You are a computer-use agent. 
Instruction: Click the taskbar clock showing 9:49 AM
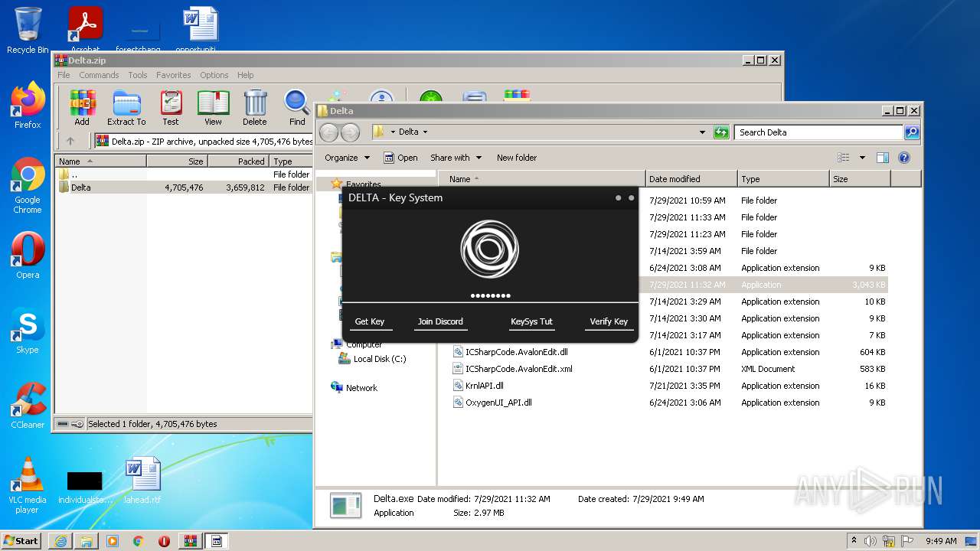click(941, 541)
